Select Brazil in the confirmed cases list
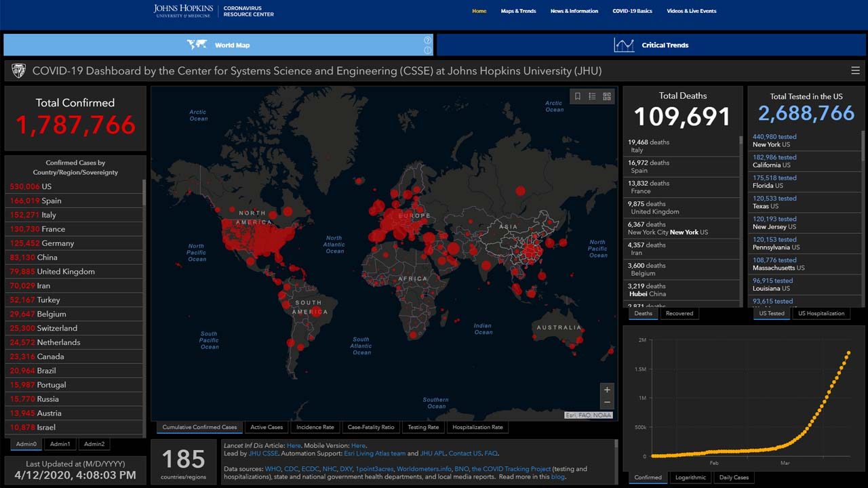 tap(75, 371)
